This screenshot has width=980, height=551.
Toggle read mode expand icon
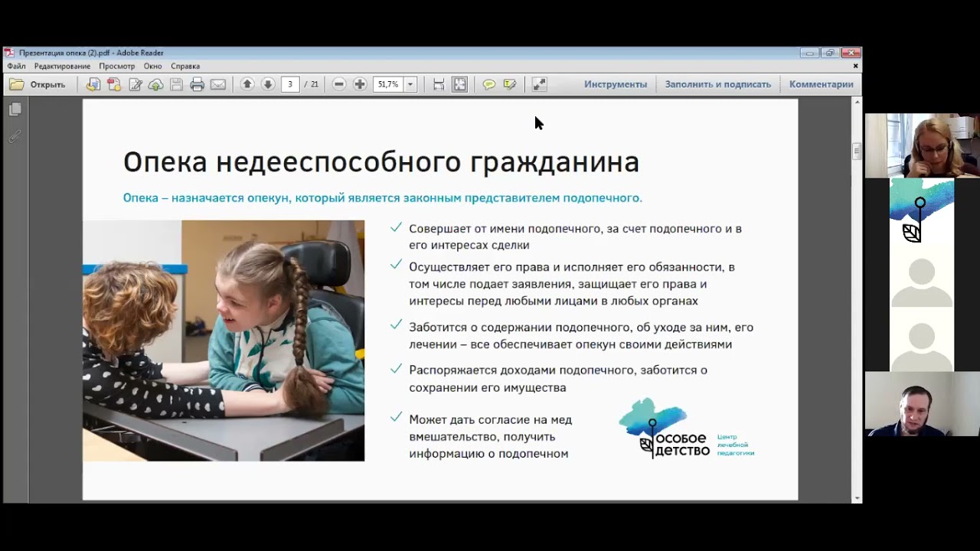click(x=539, y=84)
